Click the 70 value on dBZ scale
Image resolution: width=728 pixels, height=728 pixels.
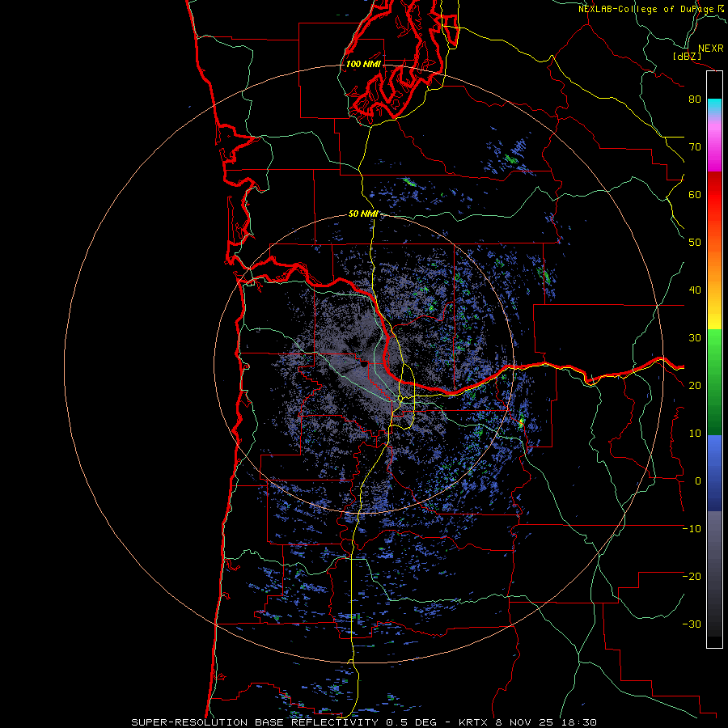coord(695,147)
